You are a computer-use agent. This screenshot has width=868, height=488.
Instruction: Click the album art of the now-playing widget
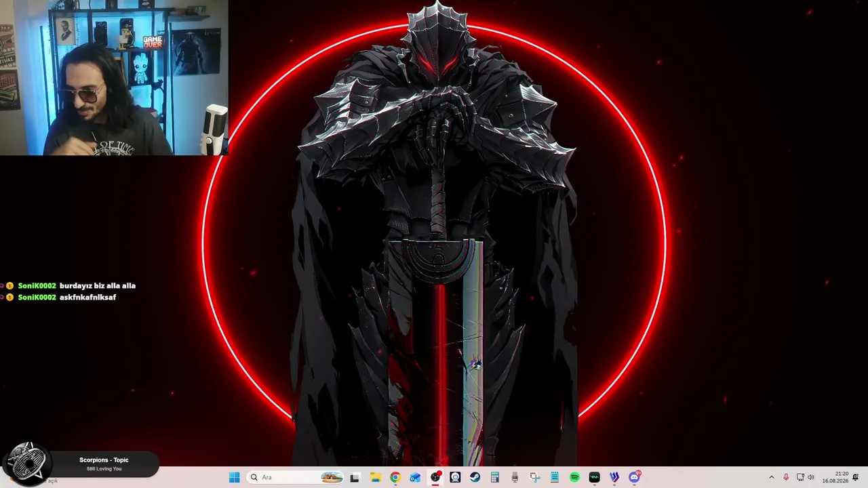[x=28, y=464]
